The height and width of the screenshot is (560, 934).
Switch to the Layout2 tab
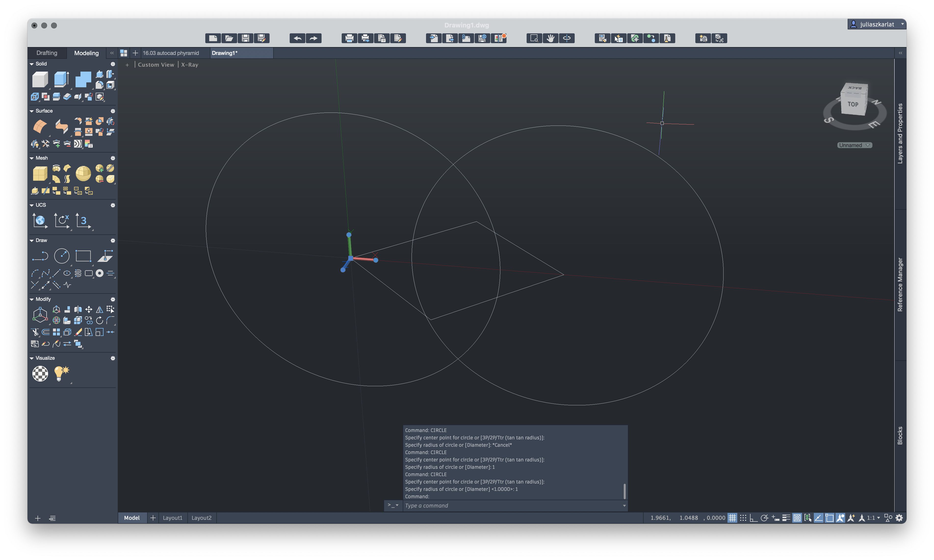coord(202,518)
